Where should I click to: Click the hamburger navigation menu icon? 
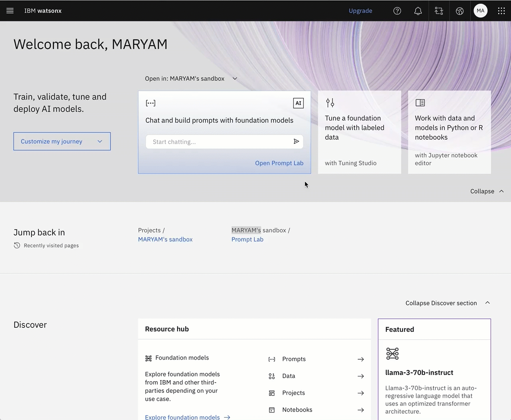click(10, 11)
